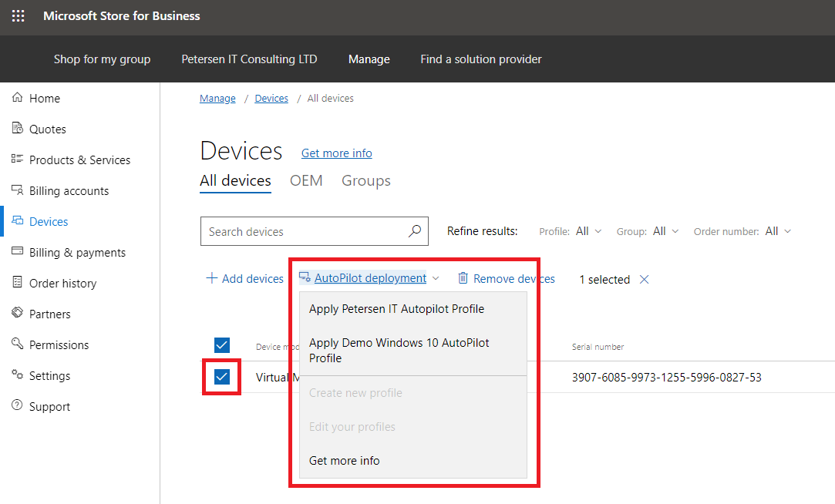
Task: Click the Support question mark icon
Action: coord(17,405)
